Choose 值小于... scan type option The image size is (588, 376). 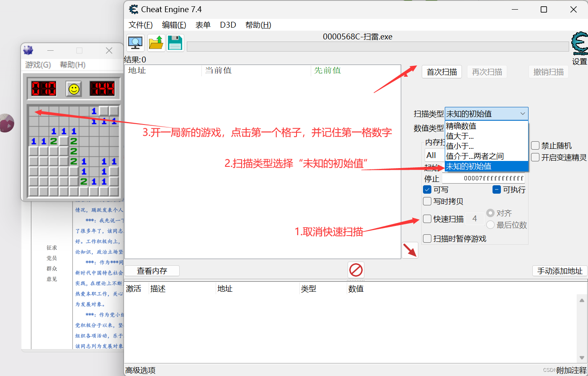486,146
